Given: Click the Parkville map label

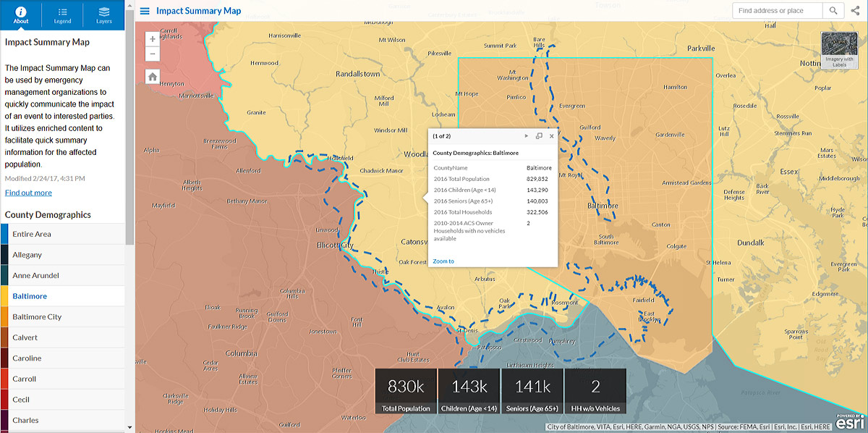Looking at the screenshot, I should 700,49.
